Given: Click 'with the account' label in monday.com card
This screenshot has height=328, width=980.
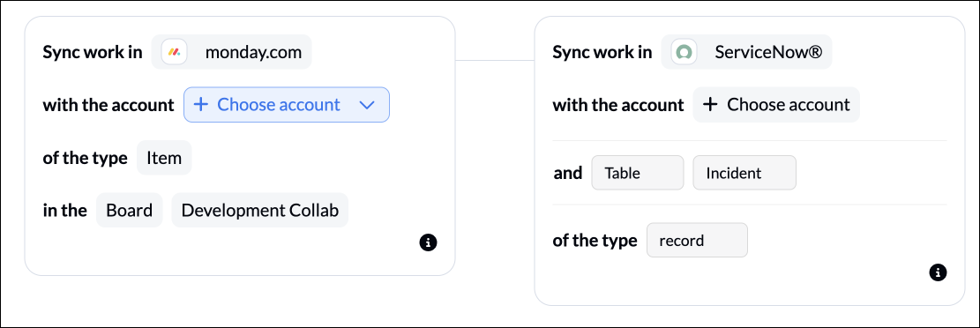Looking at the screenshot, I should (x=108, y=105).
